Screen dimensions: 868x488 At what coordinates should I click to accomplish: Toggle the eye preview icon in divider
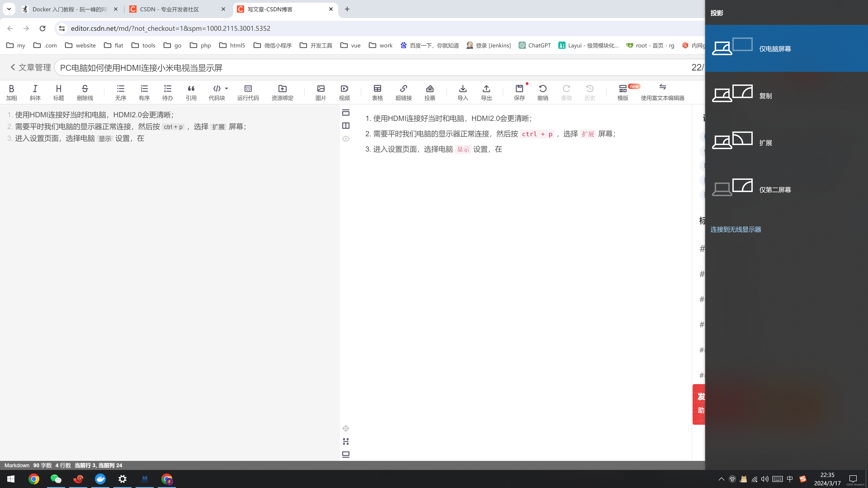click(346, 139)
